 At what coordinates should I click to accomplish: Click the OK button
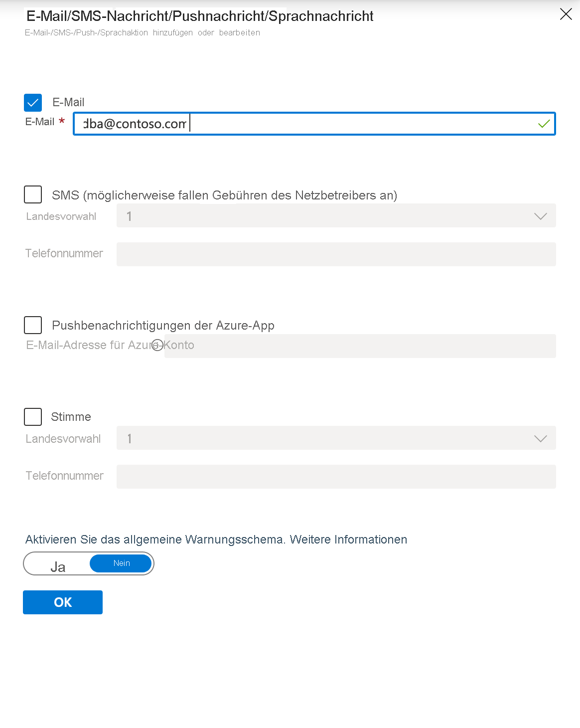coord(63,602)
